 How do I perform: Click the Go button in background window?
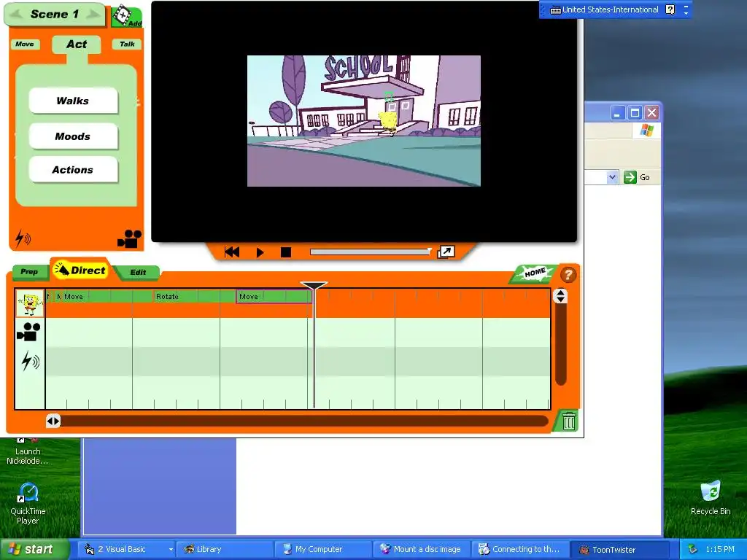(x=637, y=177)
